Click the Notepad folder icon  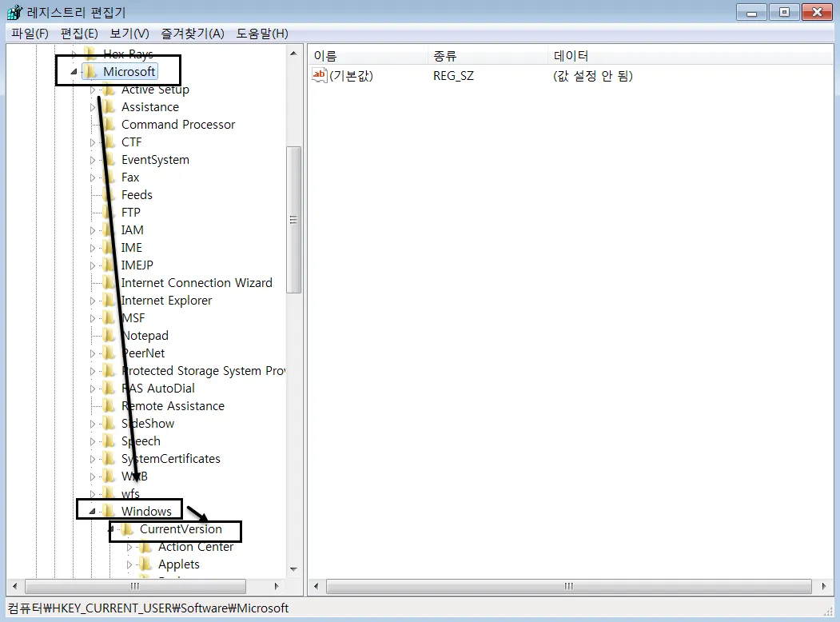coord(109,336)
